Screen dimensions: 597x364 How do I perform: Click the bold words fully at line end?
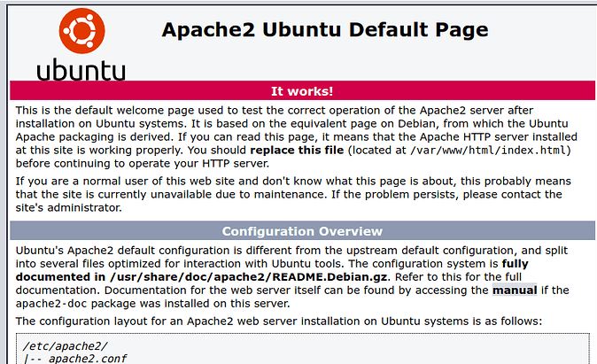click(516, 264)
